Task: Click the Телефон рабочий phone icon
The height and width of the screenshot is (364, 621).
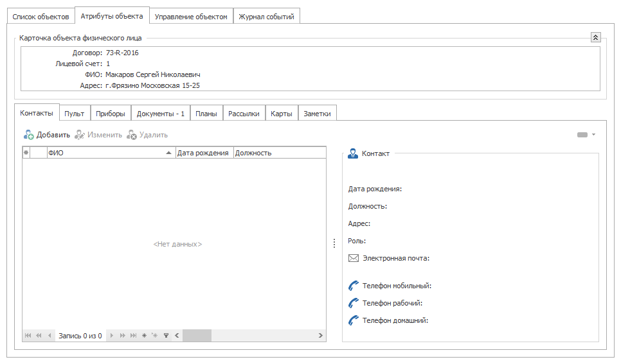Action: 354,303
